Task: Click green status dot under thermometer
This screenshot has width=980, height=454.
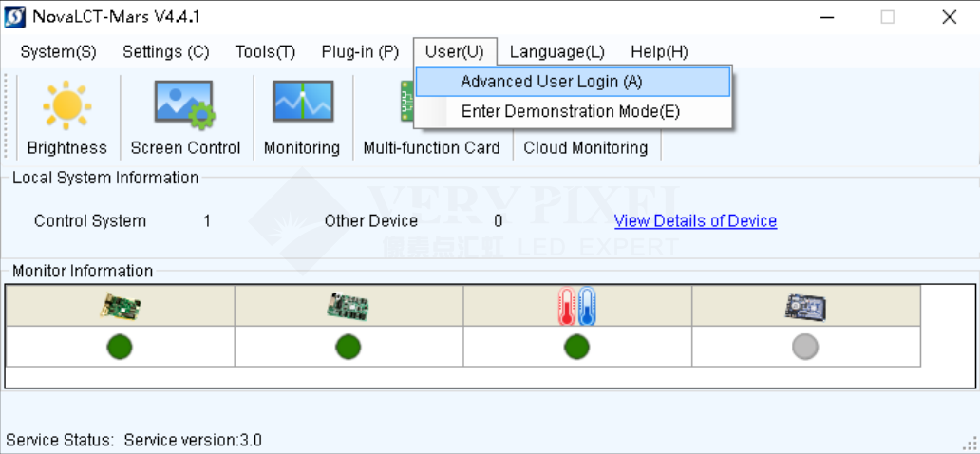Action: 576,347
